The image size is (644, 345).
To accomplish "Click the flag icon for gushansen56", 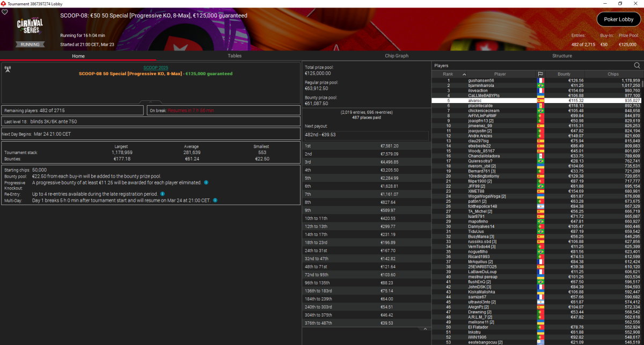I will tap(540, 80).
